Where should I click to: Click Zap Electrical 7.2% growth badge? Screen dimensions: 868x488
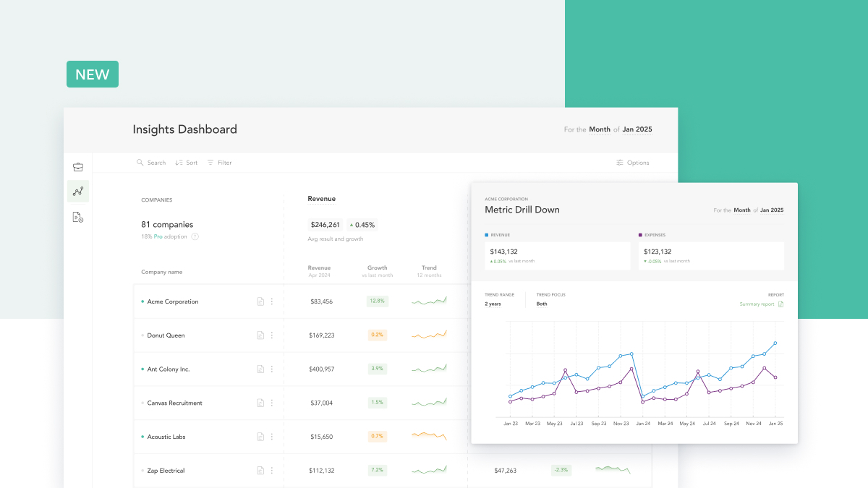(377, 470)
